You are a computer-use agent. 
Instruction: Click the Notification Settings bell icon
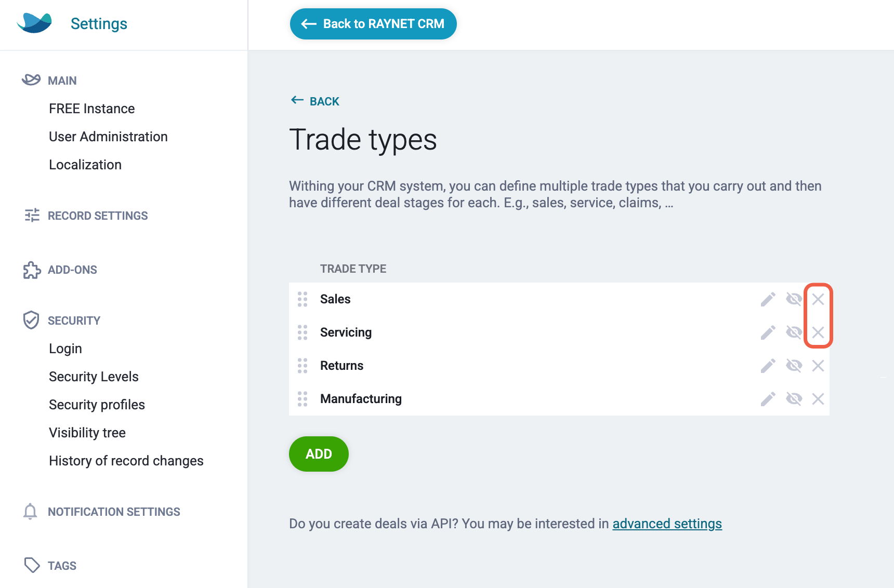pyautogui.click(x=30, y=512)
